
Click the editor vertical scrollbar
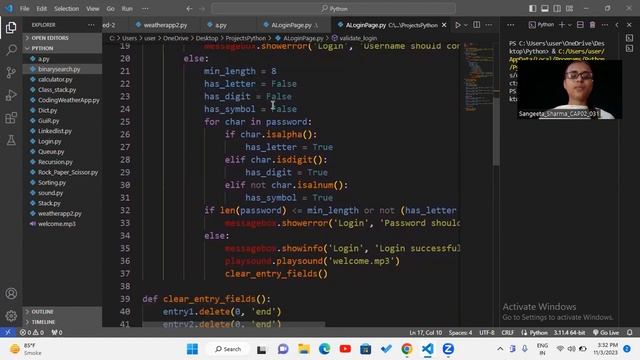tap(496, 131)
